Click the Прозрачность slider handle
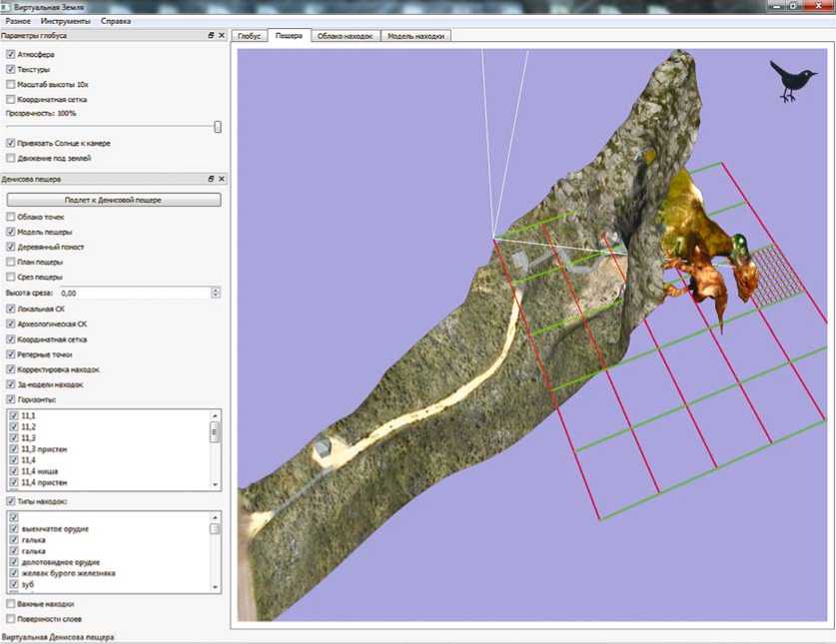 click(218, 127)
